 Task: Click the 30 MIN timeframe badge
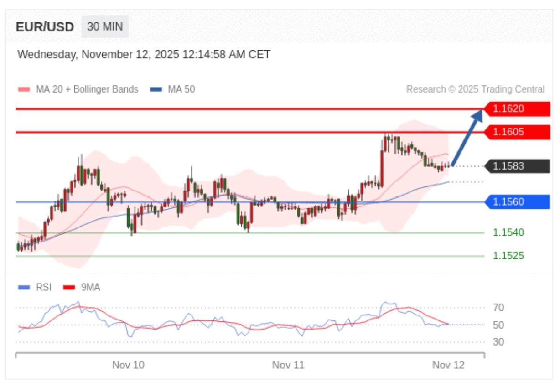point(105,27)
